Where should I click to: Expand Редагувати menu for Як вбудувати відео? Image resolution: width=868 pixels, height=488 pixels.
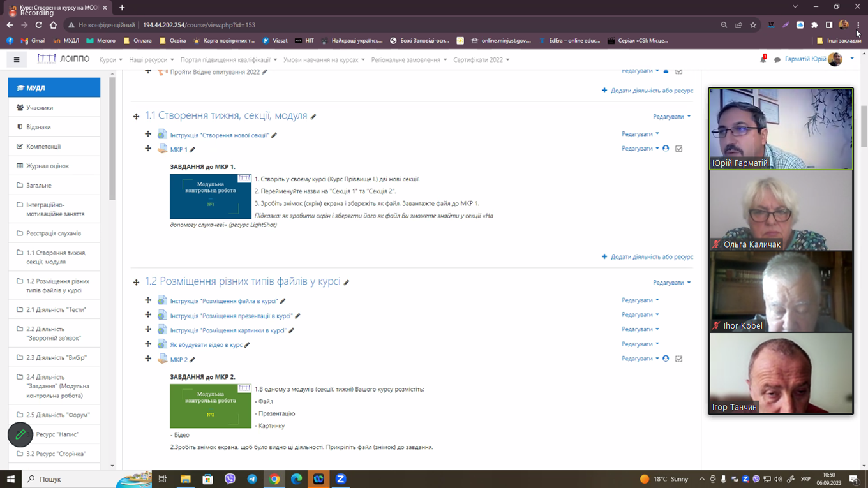click(640, 344)
